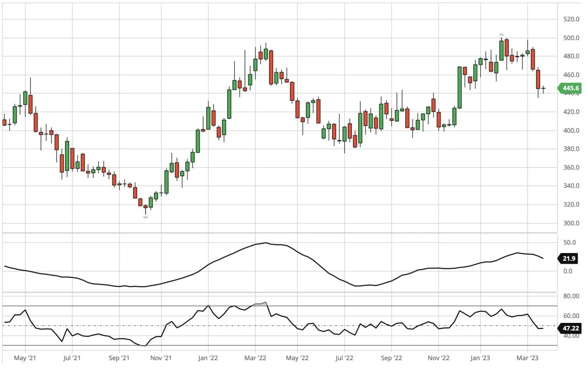Click the 400.0 price axis label

coord(571,131)
